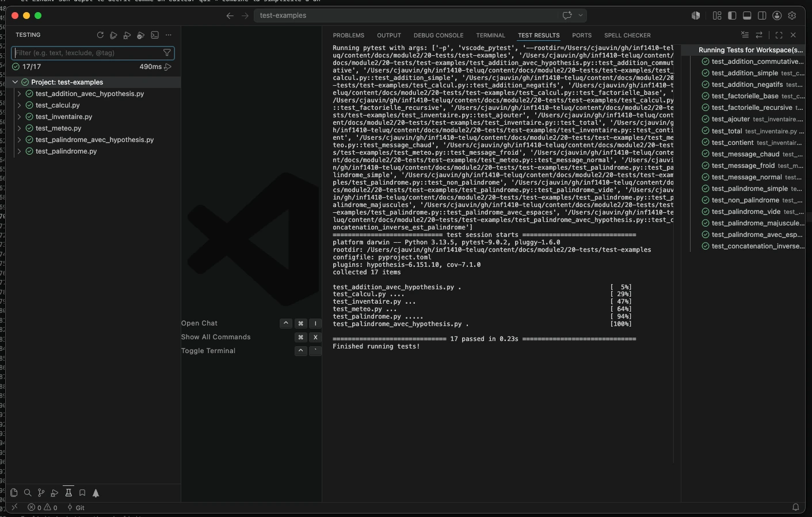The height and width of the screenshot is (517, 812).
Task: Open the test filter funnel icon
Action: click(x=167, y=53)
